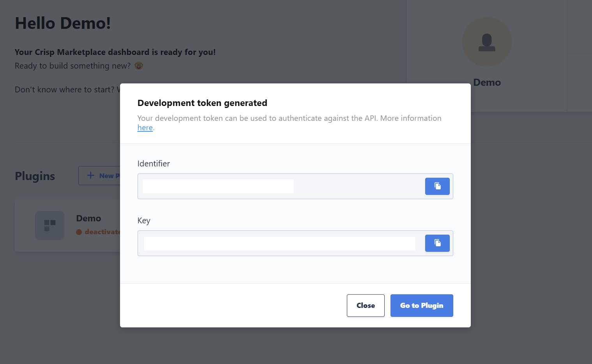The width and height of the screenshot is (592, 364).
Task: Click the deactivated status label
Action: tap(102, 232)
